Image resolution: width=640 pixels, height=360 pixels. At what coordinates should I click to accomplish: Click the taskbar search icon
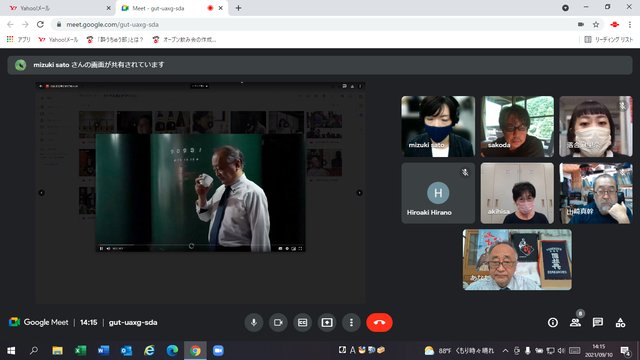[x=34, y=351]
